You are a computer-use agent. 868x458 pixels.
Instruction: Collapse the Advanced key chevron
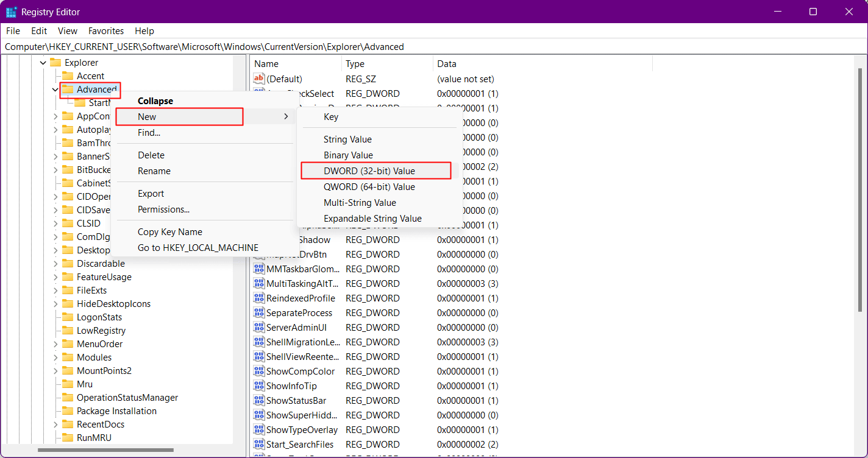click(55, 89)
